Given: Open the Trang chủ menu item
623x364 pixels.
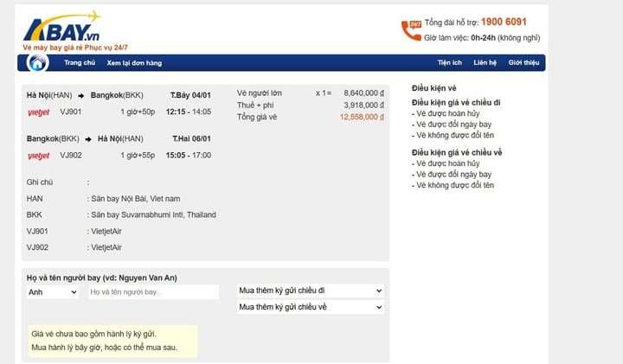Looking at the screenshot, I should click(79, 63).
